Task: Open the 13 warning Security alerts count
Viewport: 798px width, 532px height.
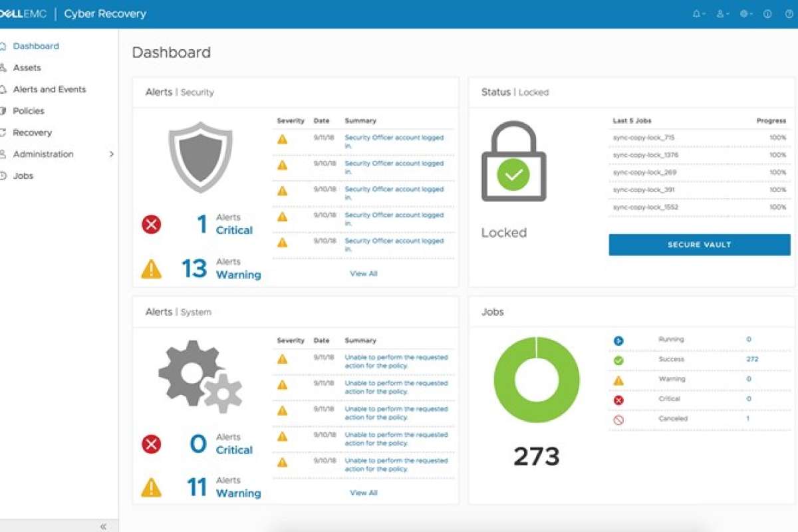Action: click(194, 269)
